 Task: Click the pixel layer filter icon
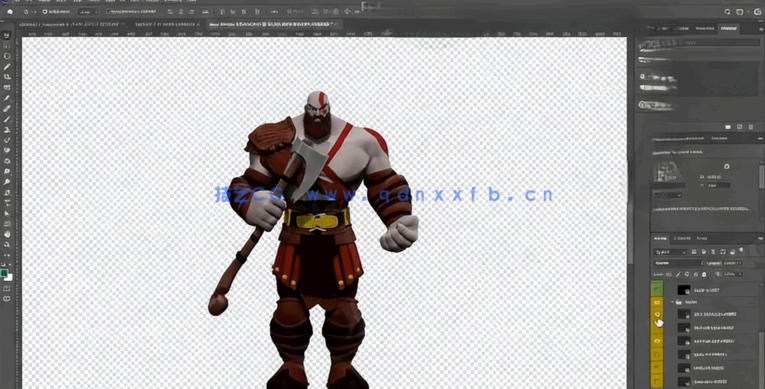(x=695, y=252)
